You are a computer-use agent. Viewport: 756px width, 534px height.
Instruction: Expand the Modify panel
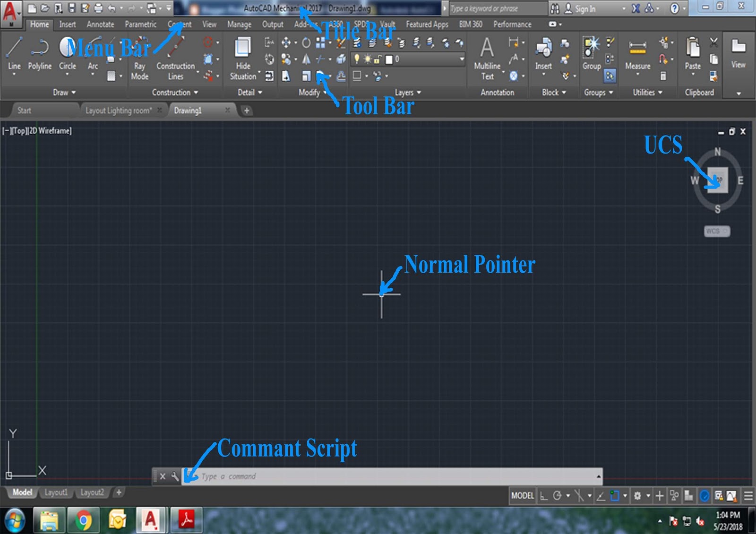[x=324, y=93]
